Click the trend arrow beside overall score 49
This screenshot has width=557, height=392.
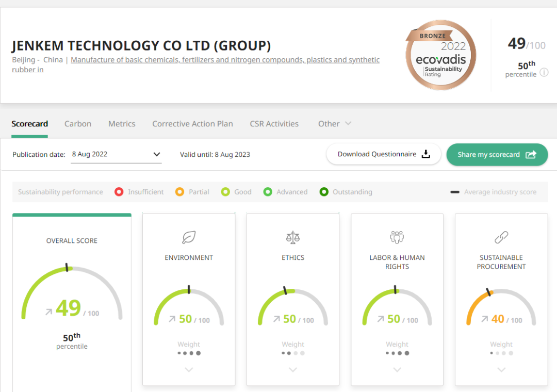(48, 312)
